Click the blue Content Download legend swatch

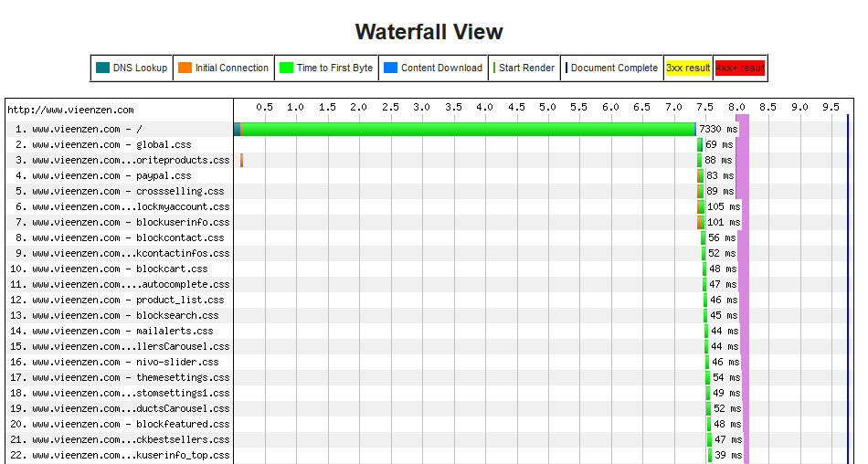point(391,68)
